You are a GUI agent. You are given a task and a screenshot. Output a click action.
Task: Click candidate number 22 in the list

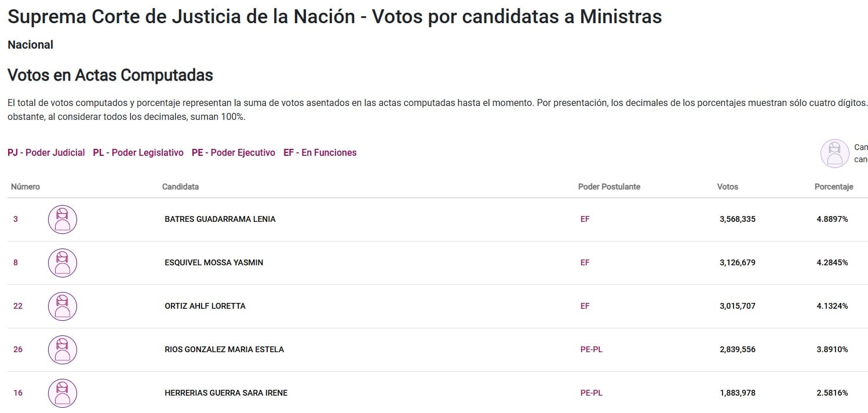[18, 306]
